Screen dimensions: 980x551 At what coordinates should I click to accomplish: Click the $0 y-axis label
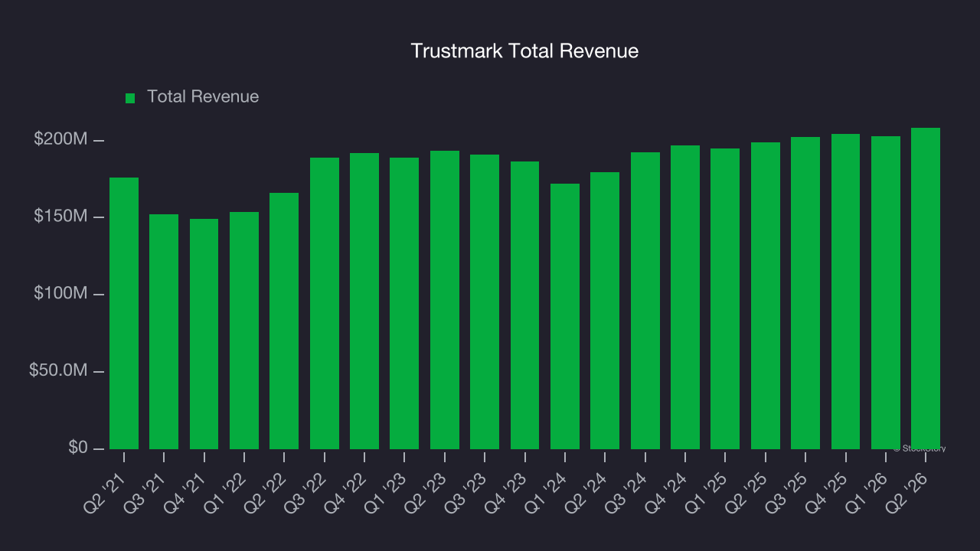click(x=77, y=448)
